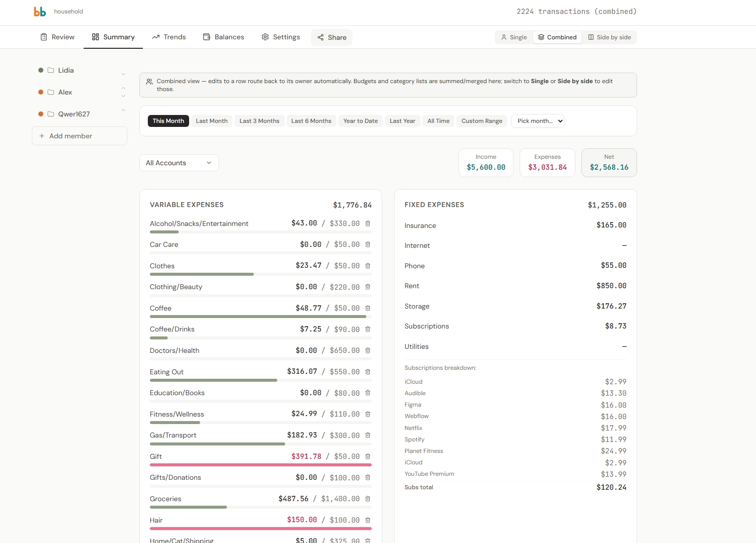
Task: Click the Income summary card
Action: point(486,163)
